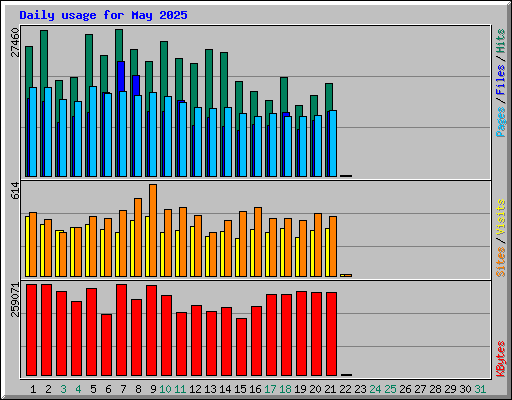Click the tallest green Hits bar for day 7
The height and width of the screenshot is (400, 512).
[119, 45]
